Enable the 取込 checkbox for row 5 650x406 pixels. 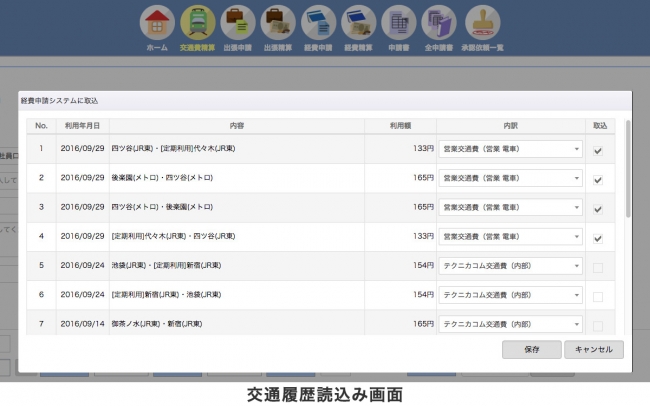pyautogui.click(x=597, y=266)
